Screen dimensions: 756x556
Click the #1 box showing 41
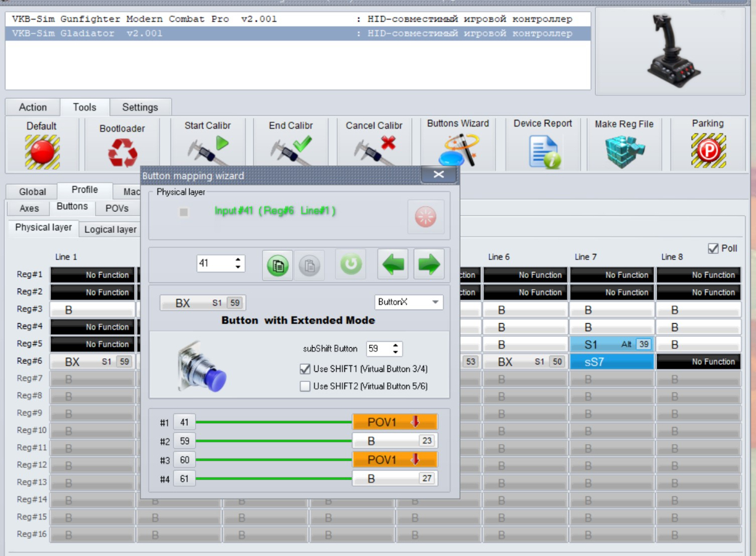click(x=185, y=423)
